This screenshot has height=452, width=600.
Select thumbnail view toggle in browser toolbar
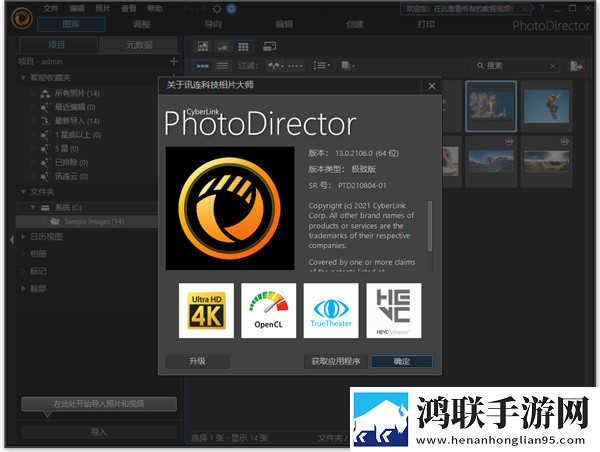202,66
